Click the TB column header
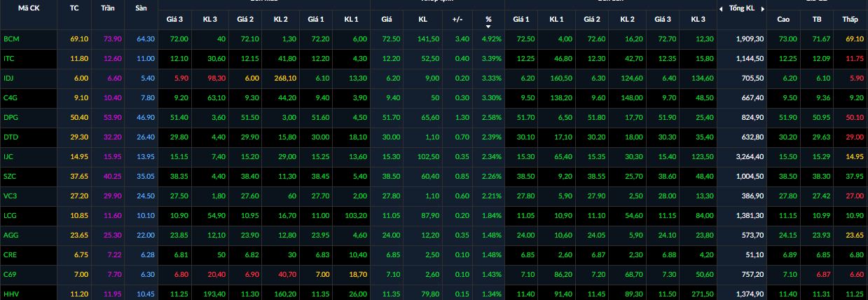Image resolution: width=868 pixels, height=300 pixels. 817,19
